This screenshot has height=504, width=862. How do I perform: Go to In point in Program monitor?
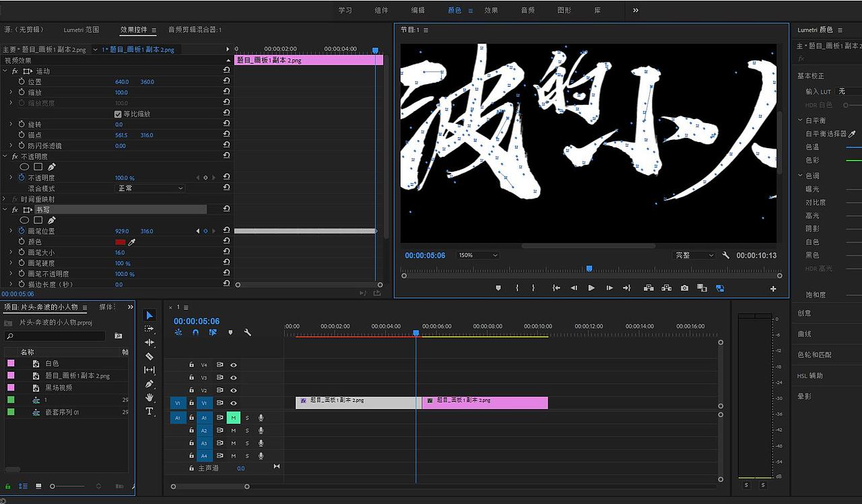556,288
